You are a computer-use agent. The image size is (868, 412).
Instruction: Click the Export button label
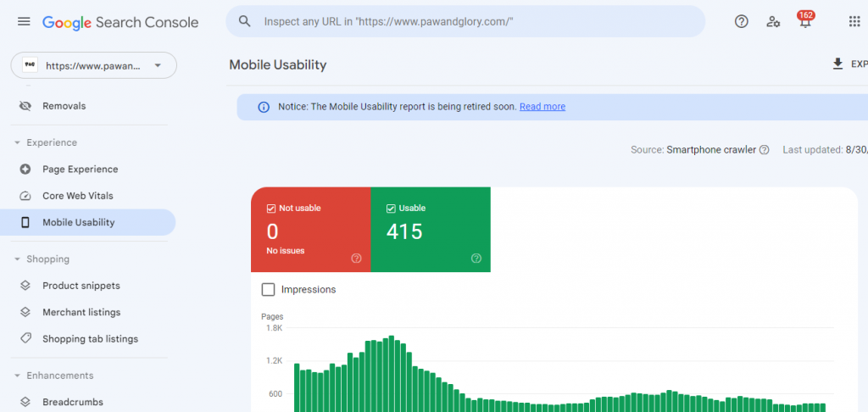pyautogui.click(x=860, y=64)
